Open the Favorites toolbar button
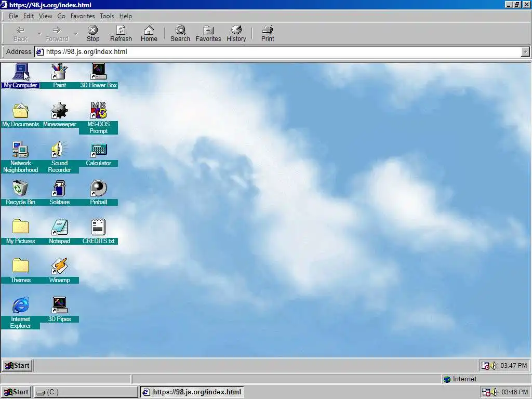532x399 pixels. pos(208,34)
